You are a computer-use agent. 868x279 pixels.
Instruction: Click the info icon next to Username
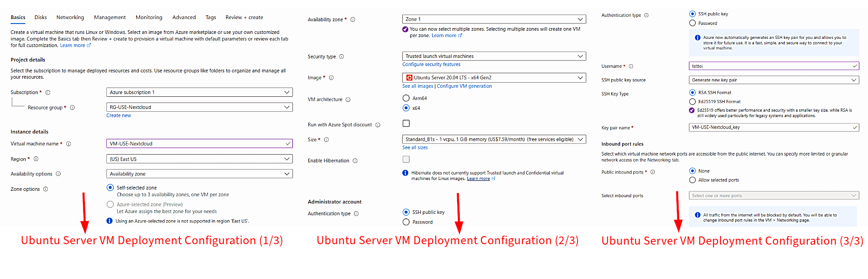point(631,66)
